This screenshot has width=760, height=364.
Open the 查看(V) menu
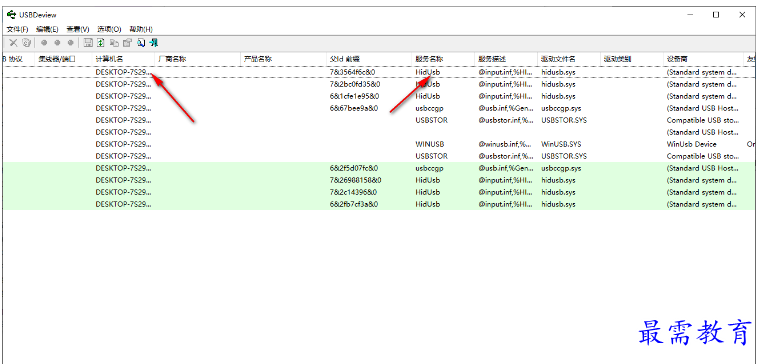point(78,29)
